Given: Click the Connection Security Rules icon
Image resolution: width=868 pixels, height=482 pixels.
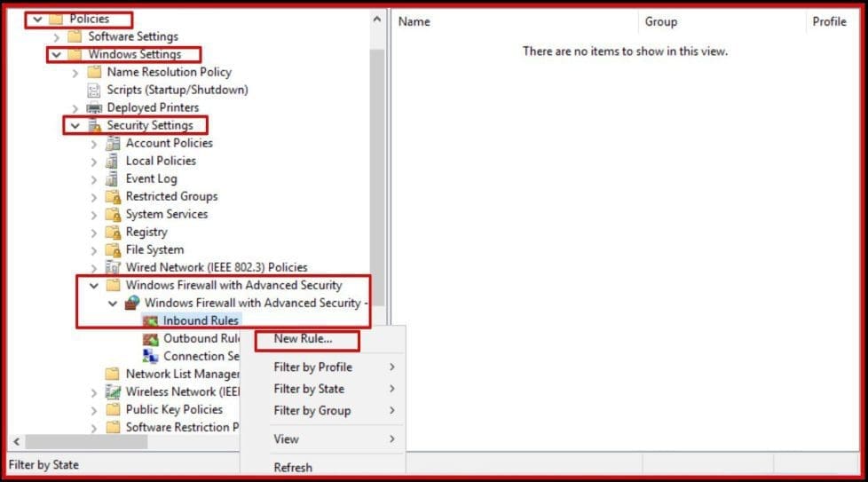Looking at the screenshot, I should [150, 356].
